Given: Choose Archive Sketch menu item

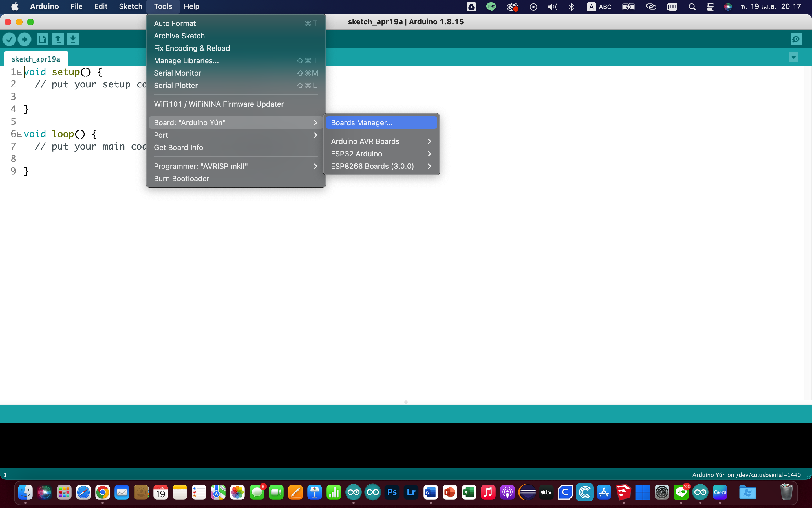Looking at the screenshot, I should (x=235, y=36).
